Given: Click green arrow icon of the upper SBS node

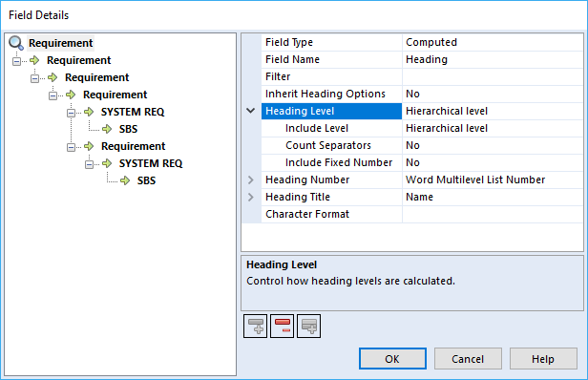Looking at the screenshot, I should (107, 129).
